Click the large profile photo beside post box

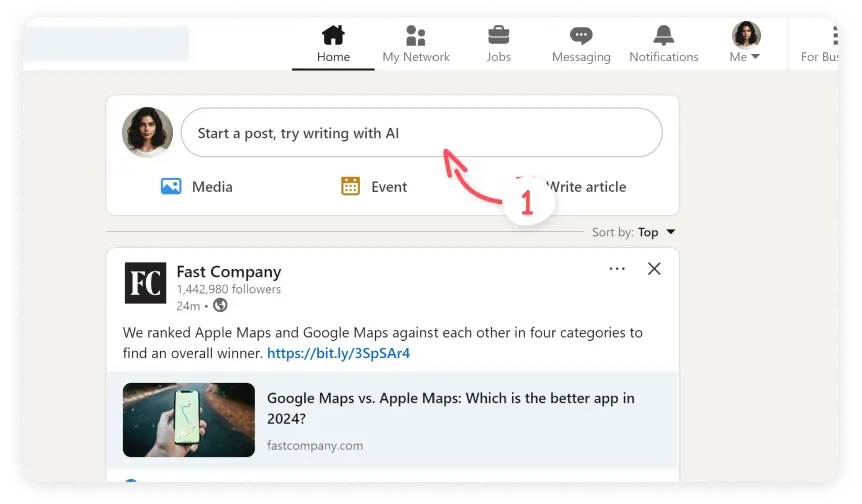(147, 132)
